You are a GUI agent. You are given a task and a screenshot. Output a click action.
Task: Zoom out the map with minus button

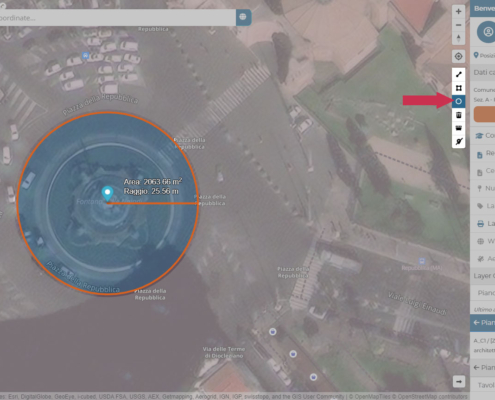pos(458,25)
